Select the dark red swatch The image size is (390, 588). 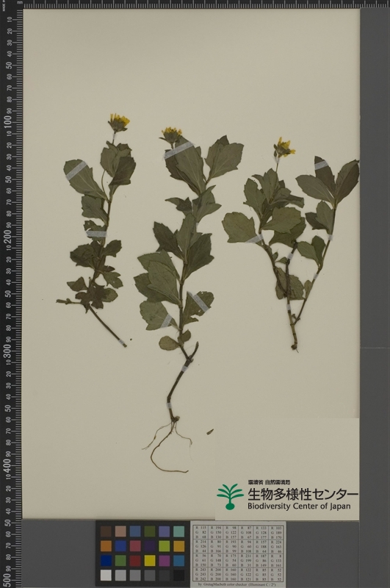point(135,561)
